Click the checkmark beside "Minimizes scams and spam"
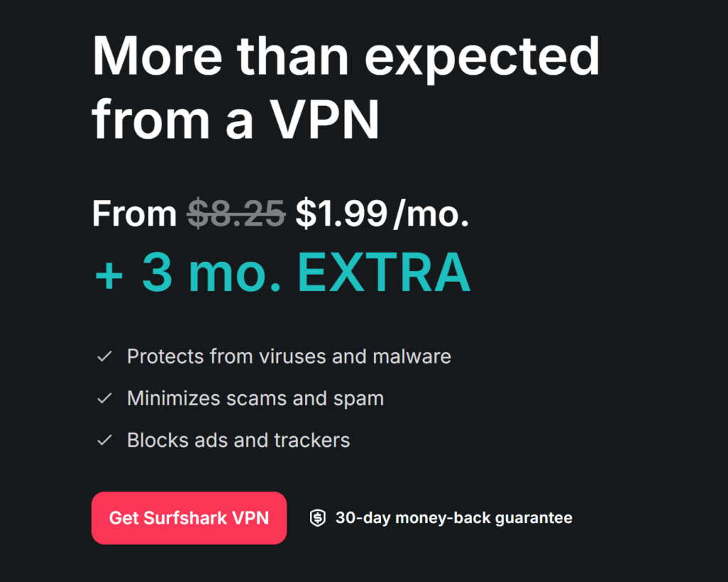Screen dimensions: 728x582 (x=105, y=398)
